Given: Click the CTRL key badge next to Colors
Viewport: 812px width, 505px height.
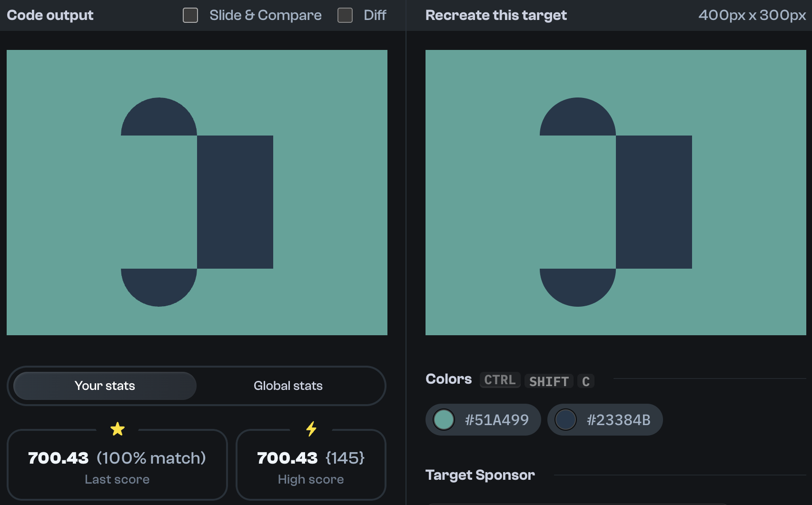Looking at the screenshot, I should [500, 379].
